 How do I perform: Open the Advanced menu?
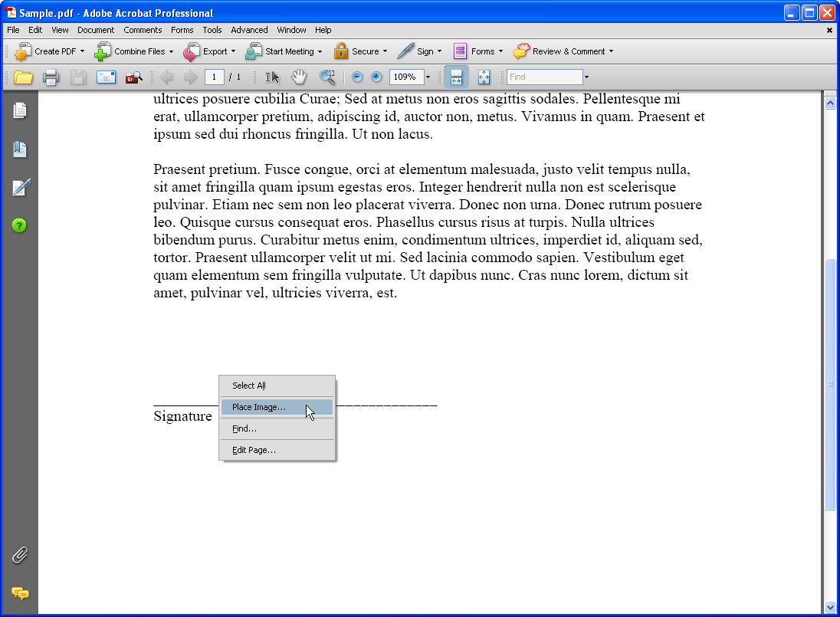coord(249,30)
